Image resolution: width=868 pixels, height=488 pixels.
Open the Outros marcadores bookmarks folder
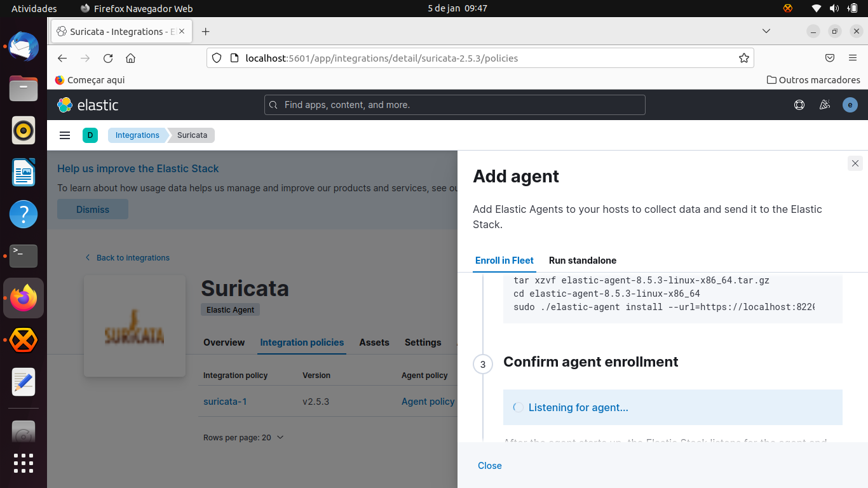[x=813, y=80]
